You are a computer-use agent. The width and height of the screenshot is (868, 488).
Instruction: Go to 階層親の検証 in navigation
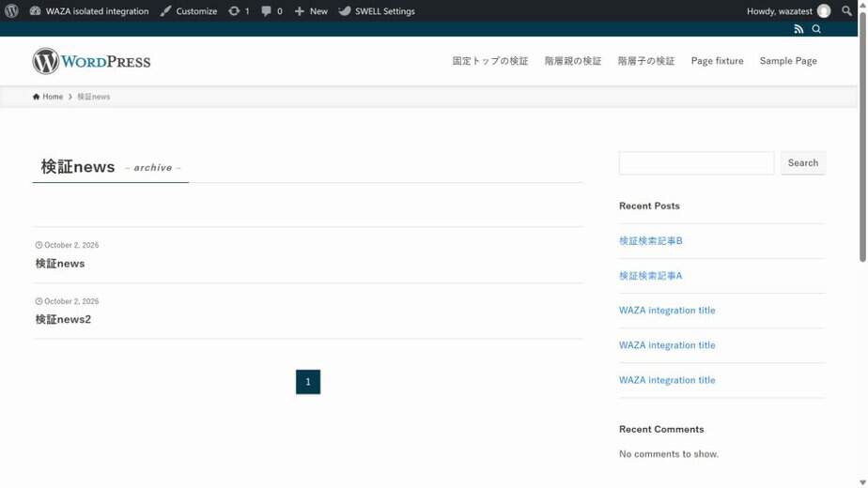(573, 61)
